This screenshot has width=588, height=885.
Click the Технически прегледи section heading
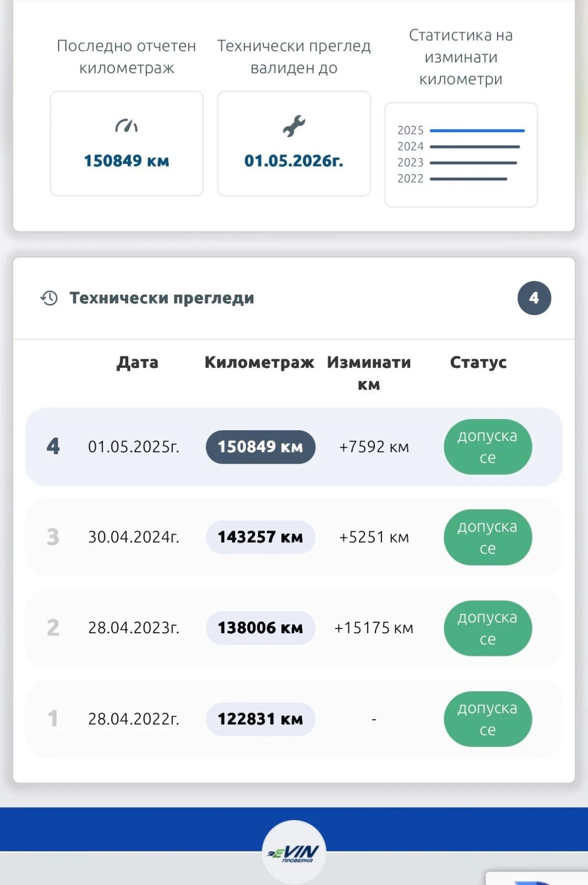coord(162,298)
